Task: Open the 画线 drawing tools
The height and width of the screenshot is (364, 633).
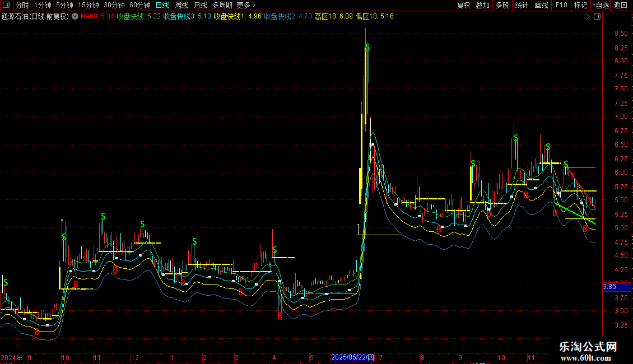Action: [x=541, y=5]
